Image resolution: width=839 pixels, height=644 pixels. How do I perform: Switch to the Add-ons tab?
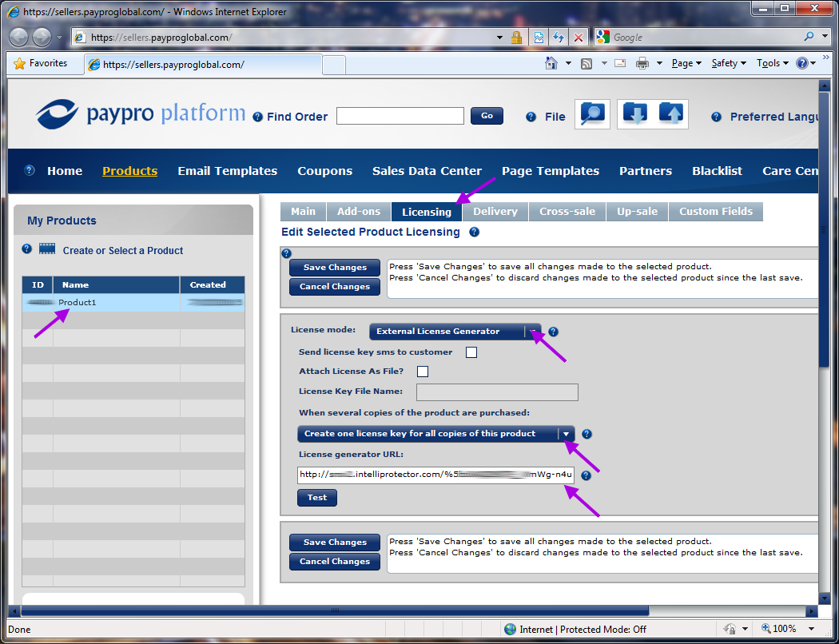click(x=359, y=211)
